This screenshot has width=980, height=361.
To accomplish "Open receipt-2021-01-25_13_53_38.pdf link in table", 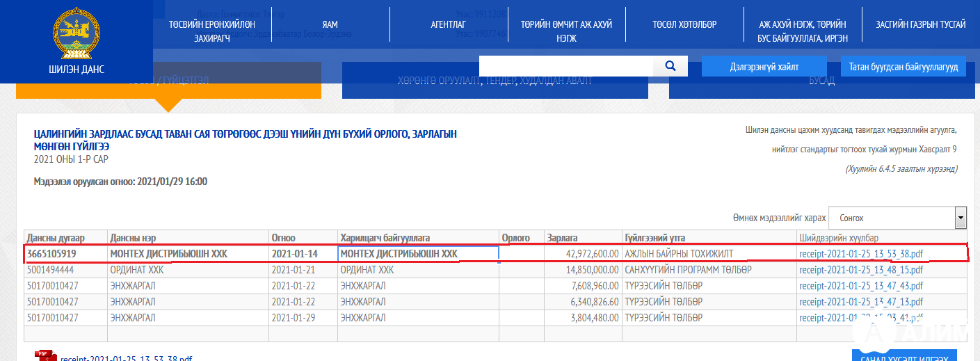I will [861, 254].
